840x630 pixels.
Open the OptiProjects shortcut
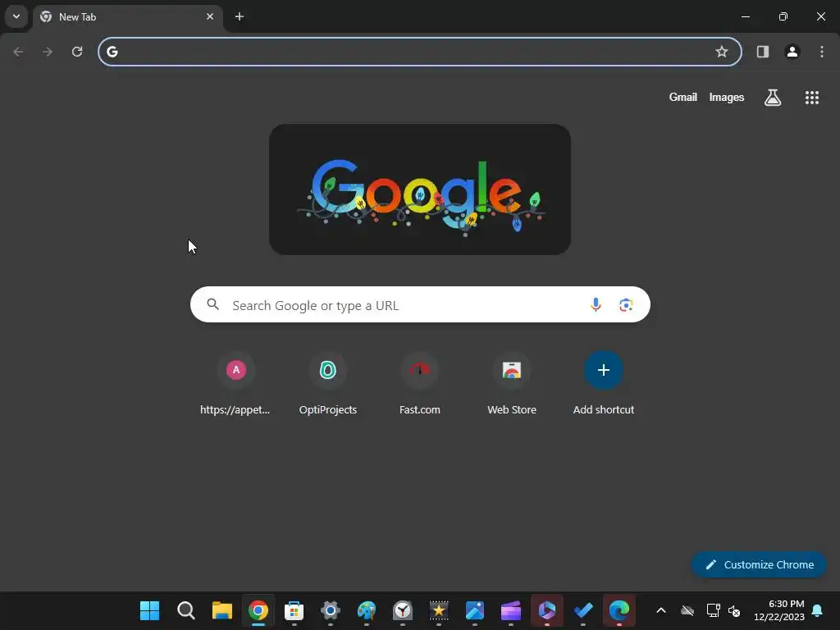(x=328, y=384)
